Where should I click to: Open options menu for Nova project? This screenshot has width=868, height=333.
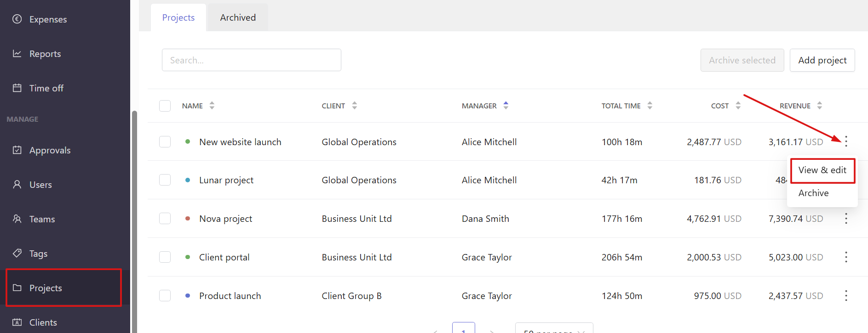point(846,219)
